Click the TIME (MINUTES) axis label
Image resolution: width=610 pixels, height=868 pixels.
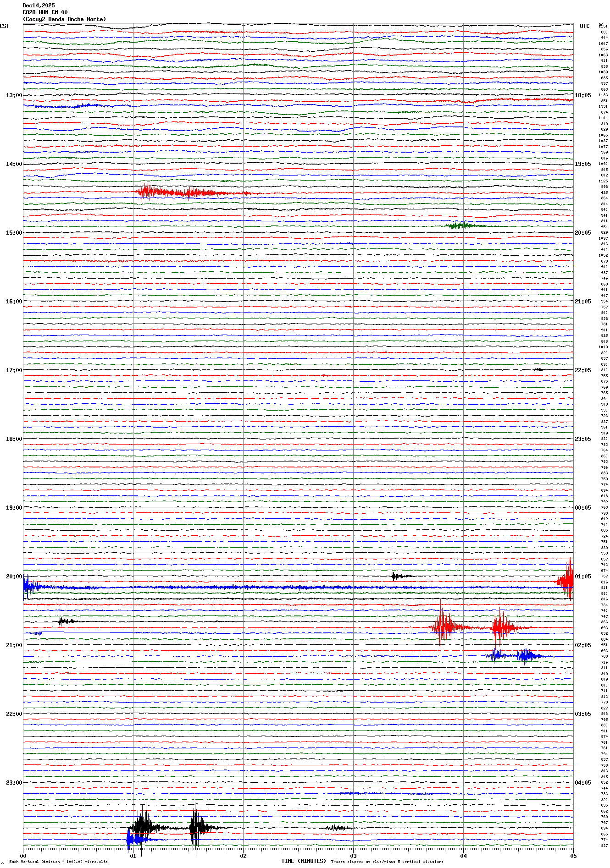pos(303,861)
